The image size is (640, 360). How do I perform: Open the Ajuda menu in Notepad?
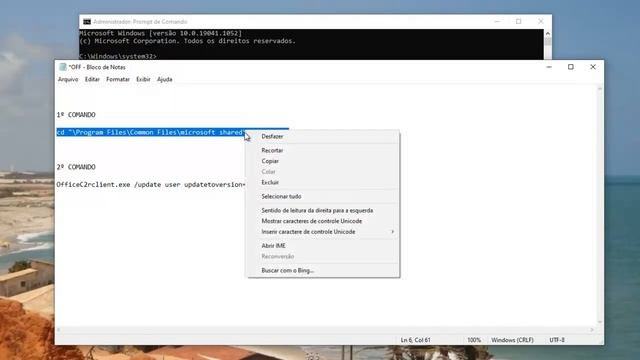coord(164,79)
